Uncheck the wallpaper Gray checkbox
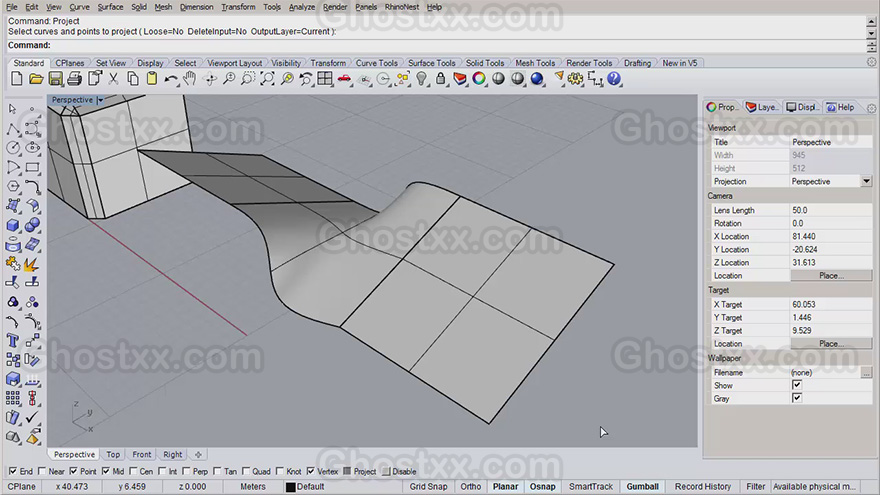880x495 pixels. pyautogui.click(x=797, y=398)
